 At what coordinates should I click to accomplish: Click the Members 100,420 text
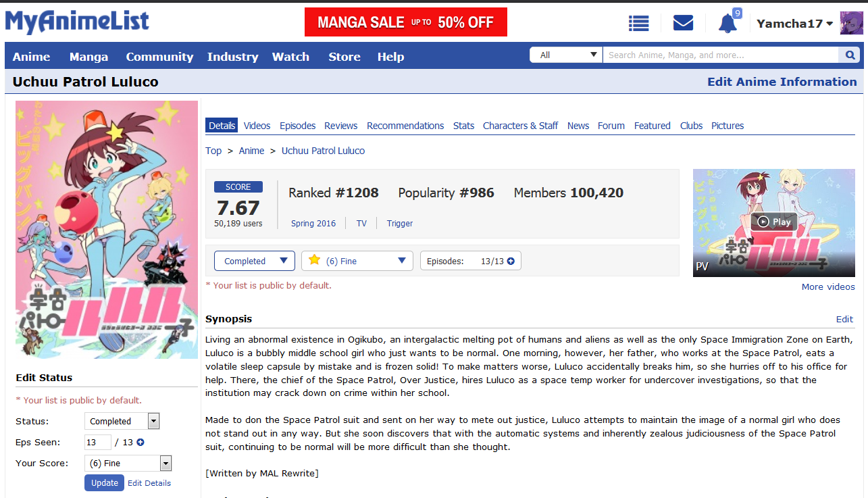pyautogui.click(x=569, y=193)
